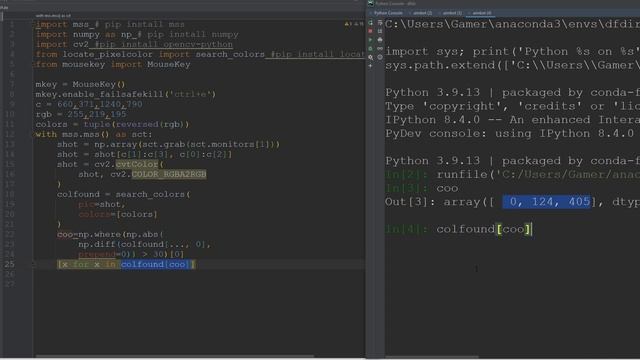Click 'locate_pixelcolor' in the import line

pos(107,54)
